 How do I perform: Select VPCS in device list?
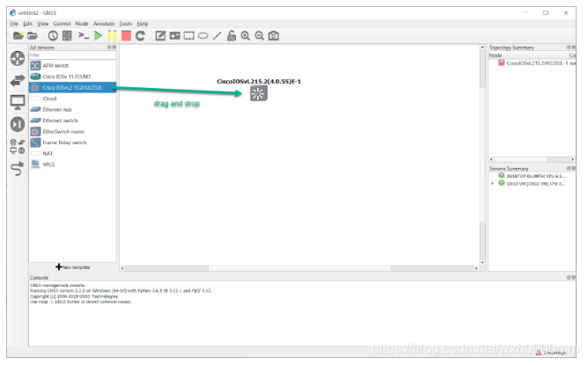[73, 164]
